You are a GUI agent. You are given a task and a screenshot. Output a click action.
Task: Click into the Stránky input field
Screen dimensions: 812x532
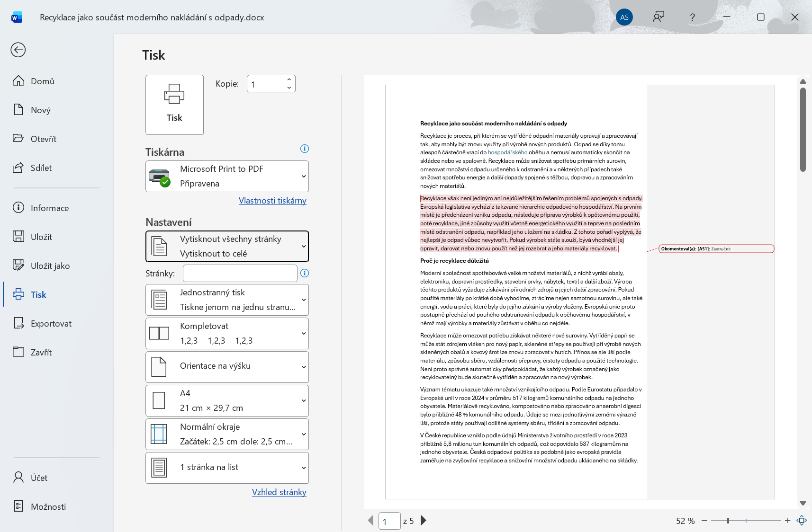click(240, 273)
